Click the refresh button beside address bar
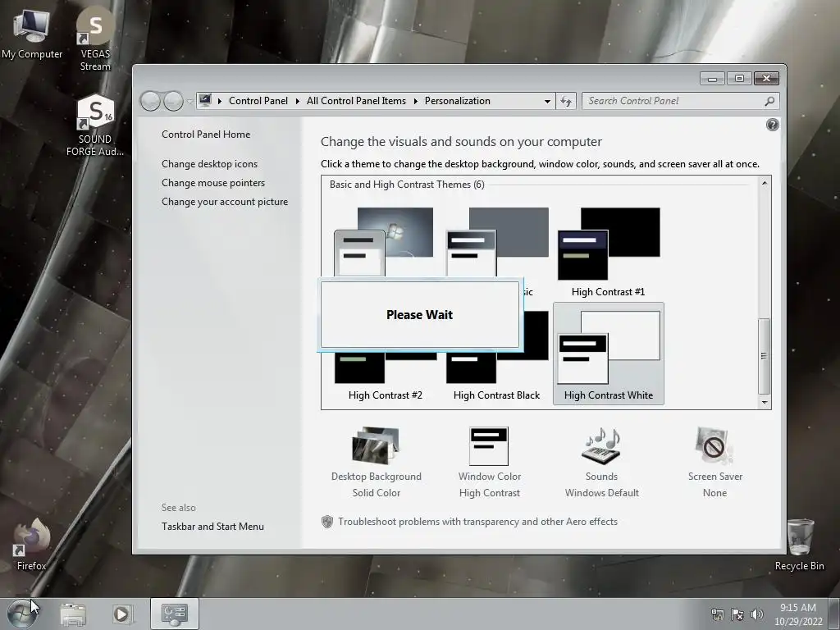 (566, 101)
